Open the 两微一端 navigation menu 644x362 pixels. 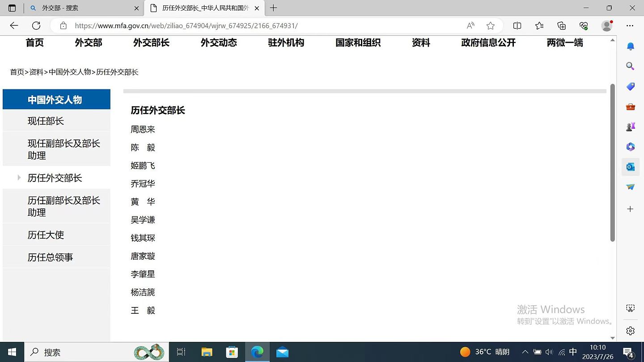coord(565,43)
